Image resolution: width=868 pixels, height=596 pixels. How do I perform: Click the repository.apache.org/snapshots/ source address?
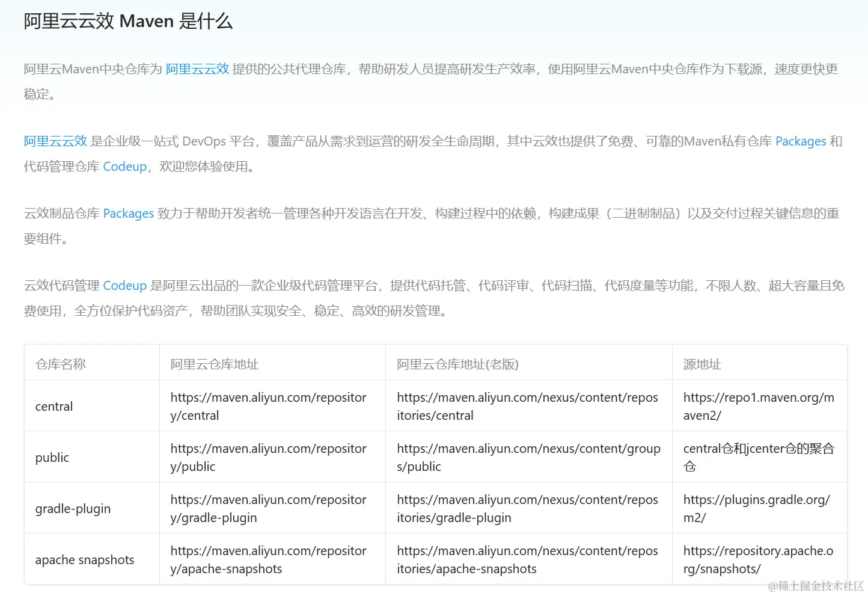(x=759, y=560)
